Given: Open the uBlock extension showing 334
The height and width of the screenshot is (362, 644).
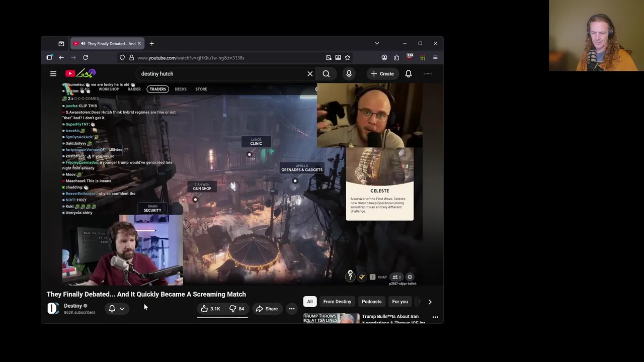Looking at the screenshot, I should tap(410, 57).
